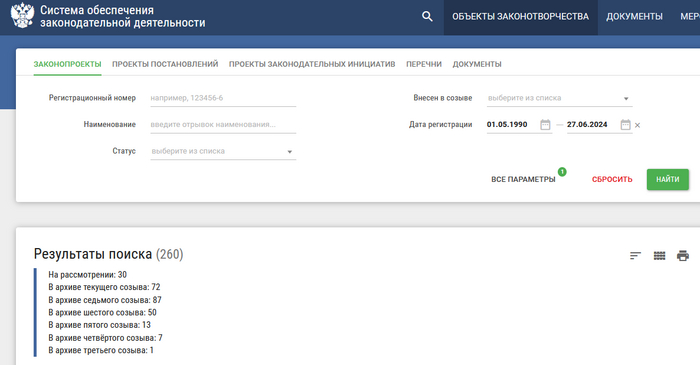This screenshot has width=700, height=365.
Task: Switch to Проекты постановлений tab
Action: tap(165, 64)
